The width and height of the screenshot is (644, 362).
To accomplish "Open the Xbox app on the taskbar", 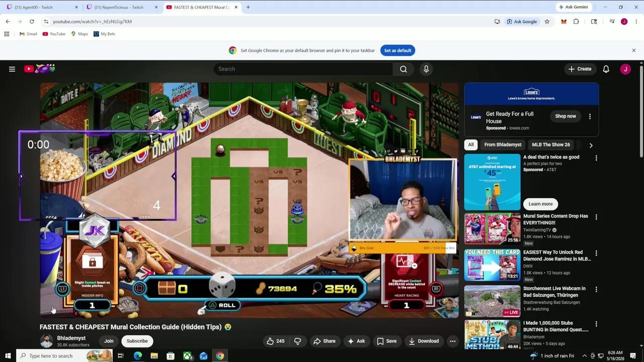I will pyautogui.click(x=187, y=356).
